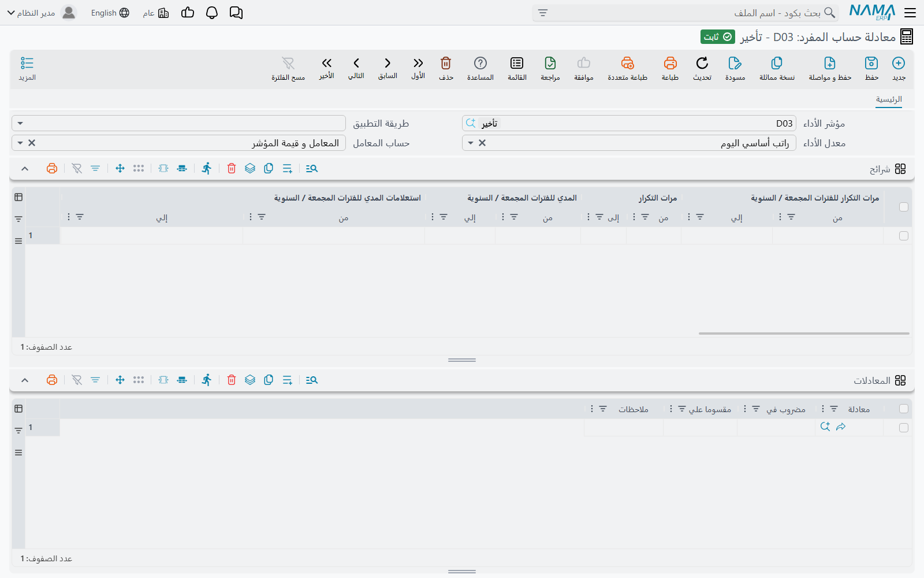Click row 1 مقسوما علي cell in equations
This screenshot has height=578, width=924.
(x=700, y=428)
